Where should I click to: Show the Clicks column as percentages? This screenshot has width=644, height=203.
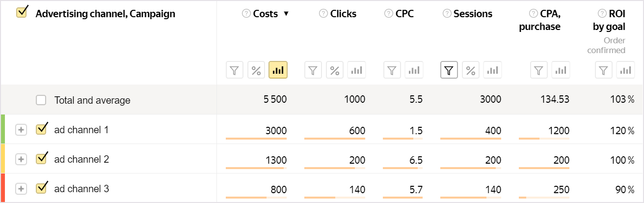[x=335, y=70]
